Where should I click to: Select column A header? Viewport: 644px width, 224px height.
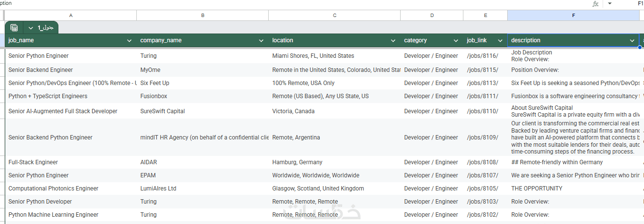pos(71,16)
